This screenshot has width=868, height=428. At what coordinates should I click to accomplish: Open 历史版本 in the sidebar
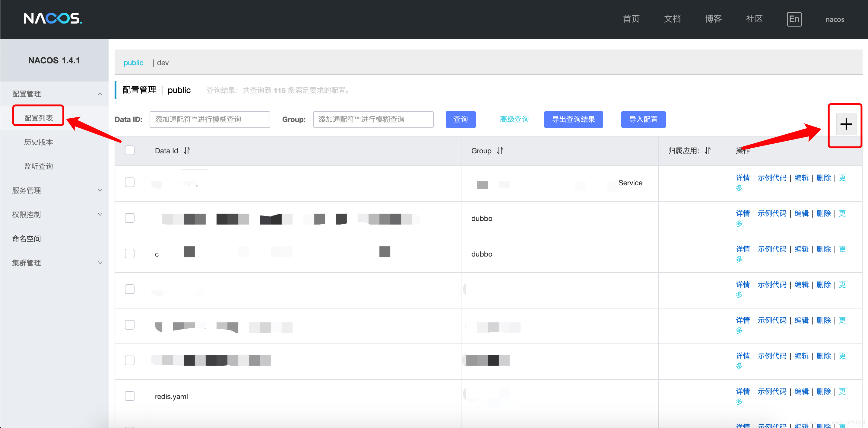[38, 142]
